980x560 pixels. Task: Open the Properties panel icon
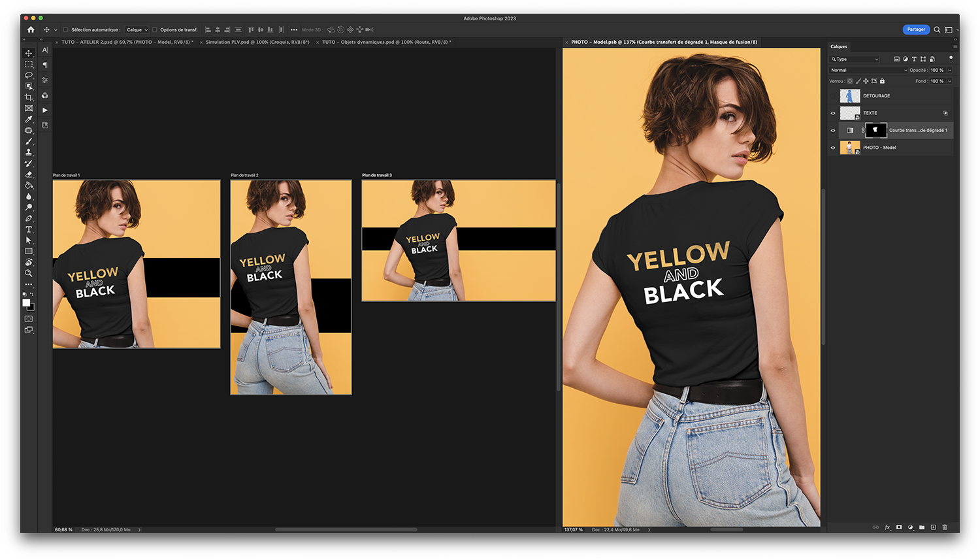click(45, 80)
